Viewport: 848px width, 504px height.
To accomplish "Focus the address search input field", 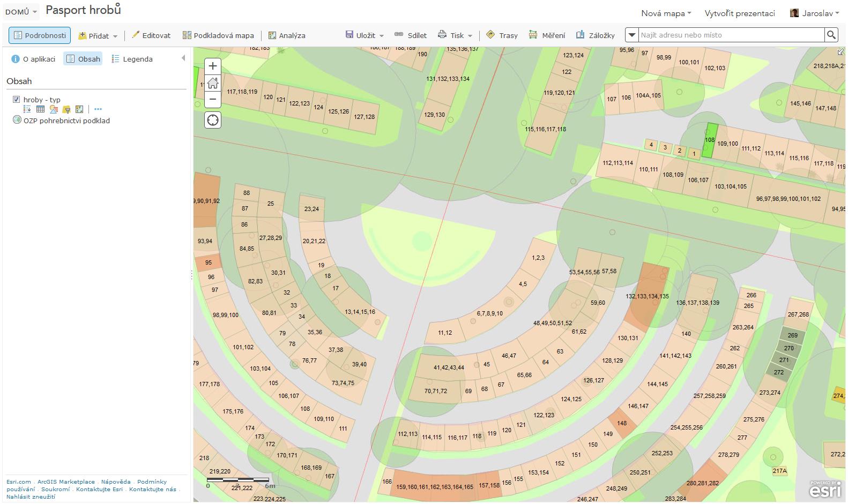I will [x=731, y=35].
